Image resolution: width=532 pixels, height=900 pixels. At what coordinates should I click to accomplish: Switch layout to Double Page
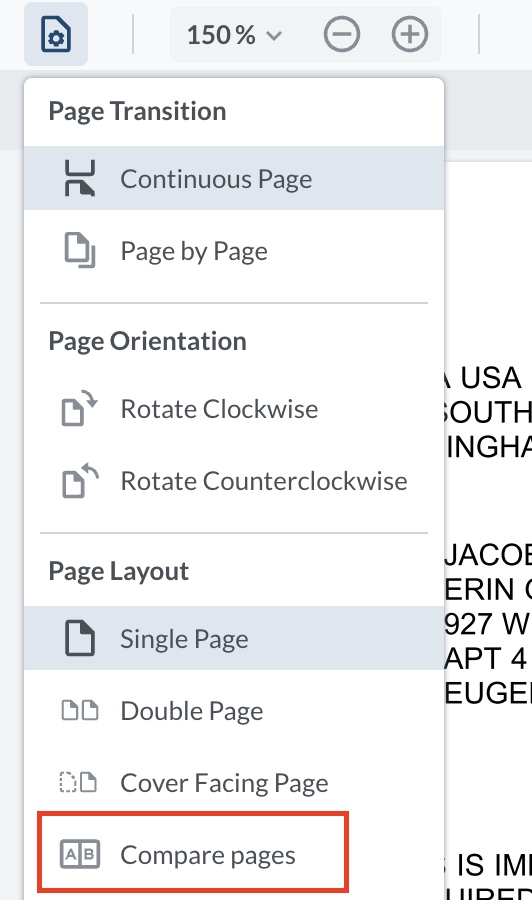click(234, 711)
